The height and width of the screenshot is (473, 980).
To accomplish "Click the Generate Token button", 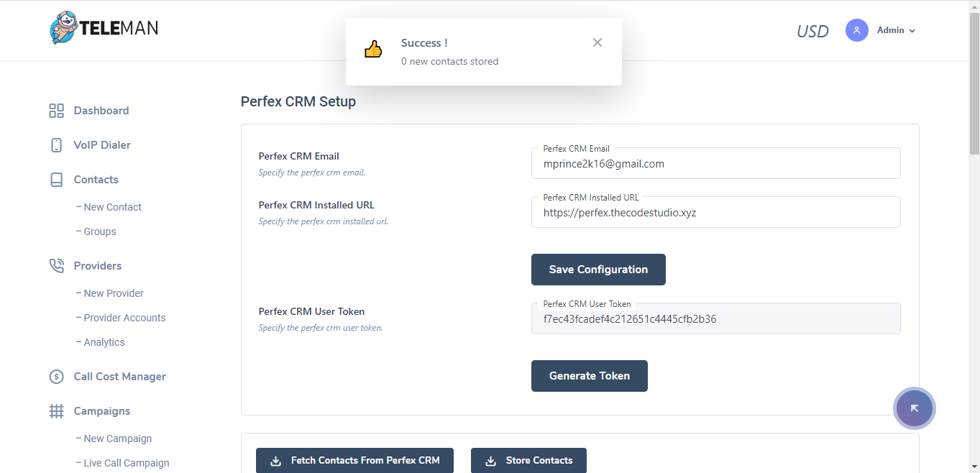I will (589, 375).
